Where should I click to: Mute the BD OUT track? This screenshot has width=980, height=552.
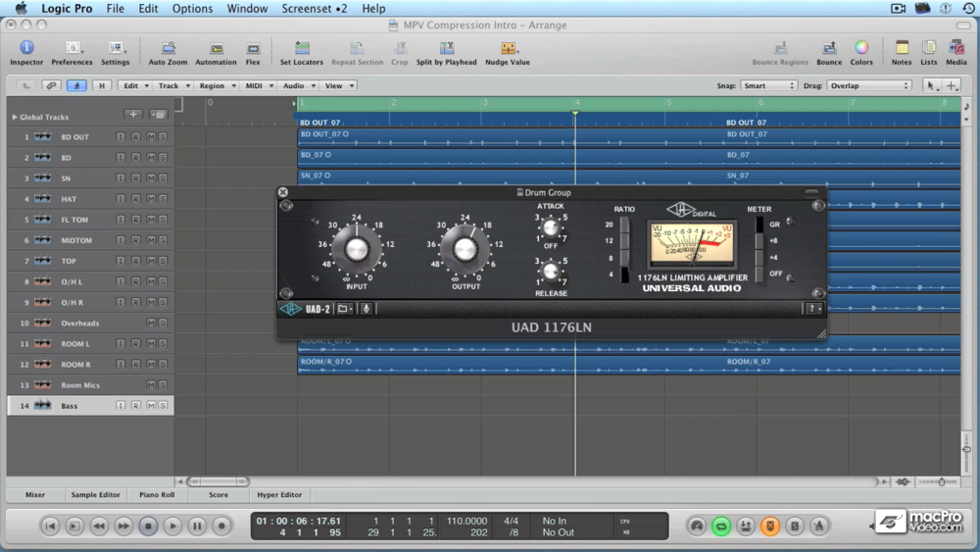click(x=151, y=137)
